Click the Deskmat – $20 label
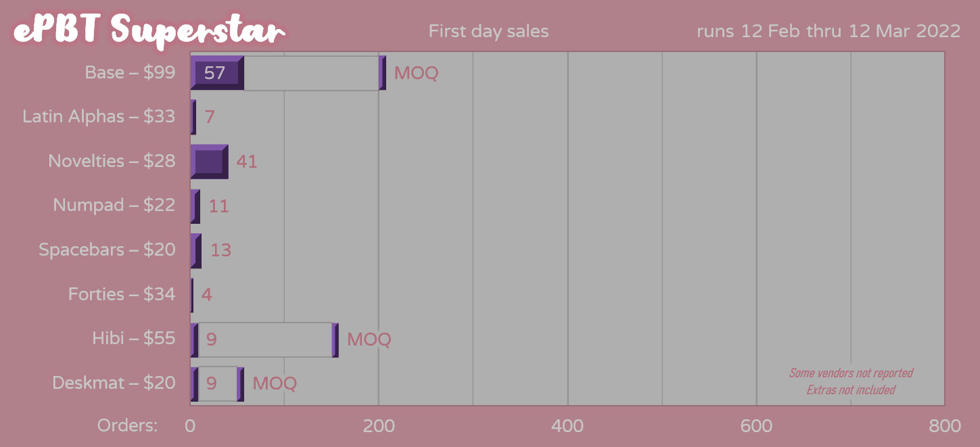This screenshot has width=980, height=447. coord(114,383)
